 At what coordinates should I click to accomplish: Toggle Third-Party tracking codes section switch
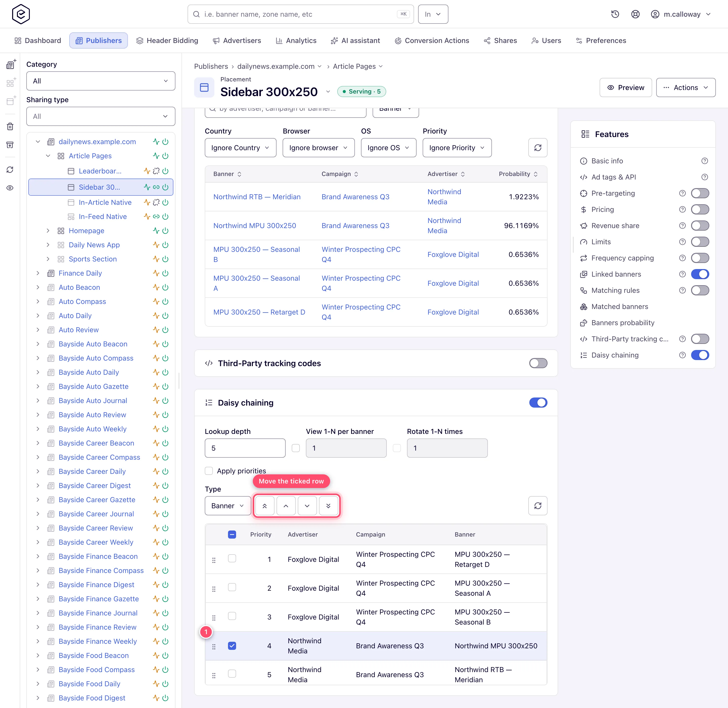pos(538,363)
